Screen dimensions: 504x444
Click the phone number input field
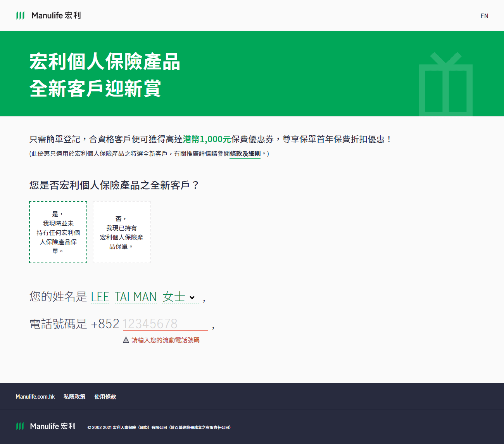pos(166,324)
